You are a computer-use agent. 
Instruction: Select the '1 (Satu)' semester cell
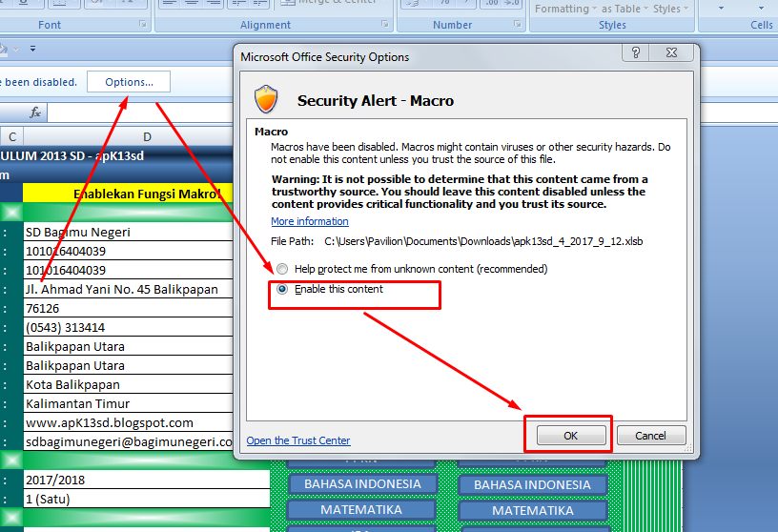point(147,499)
